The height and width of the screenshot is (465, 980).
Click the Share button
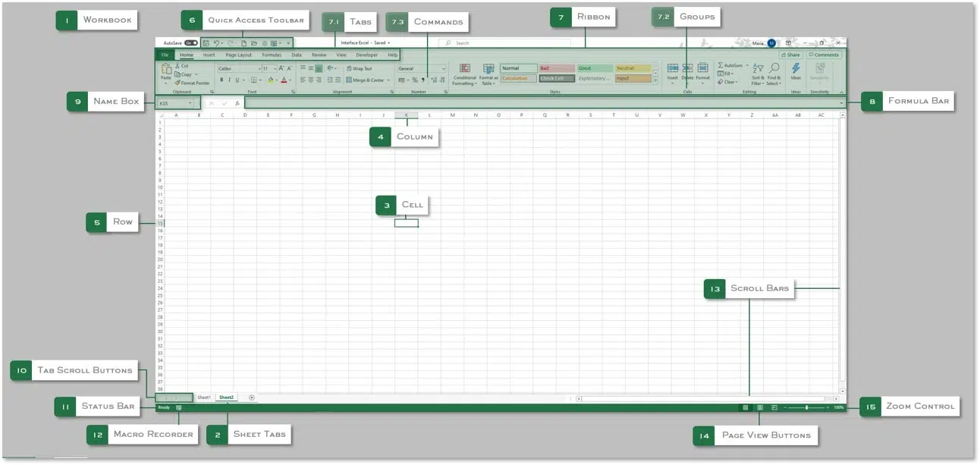(791, 55)
